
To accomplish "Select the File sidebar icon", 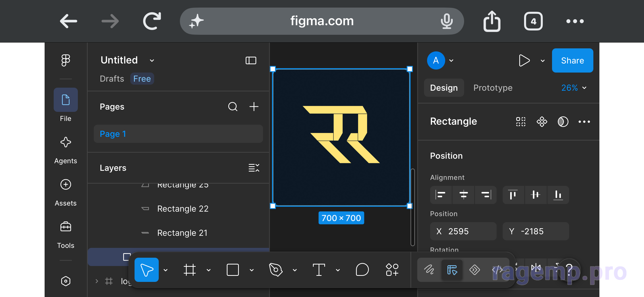I will pyautogui.click(x=66, y=100).
